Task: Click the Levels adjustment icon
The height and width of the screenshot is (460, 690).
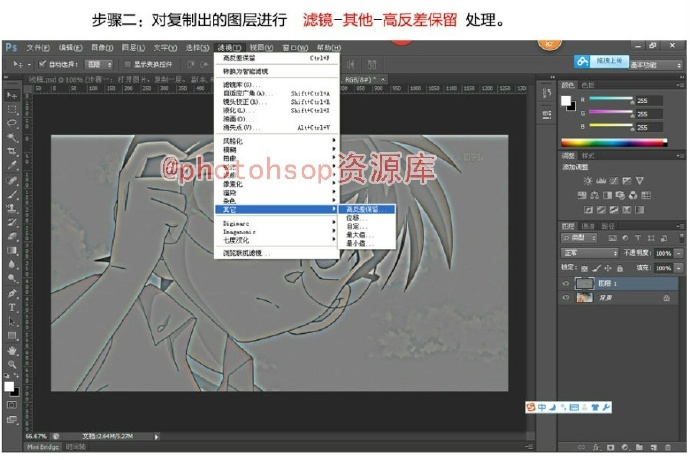Action: click(x=601, y=181)
